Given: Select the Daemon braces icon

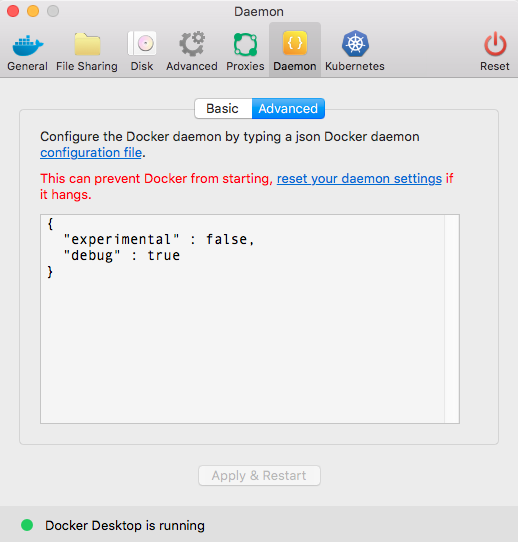Looking at the screenshot, I should click(x=295, y=43).
